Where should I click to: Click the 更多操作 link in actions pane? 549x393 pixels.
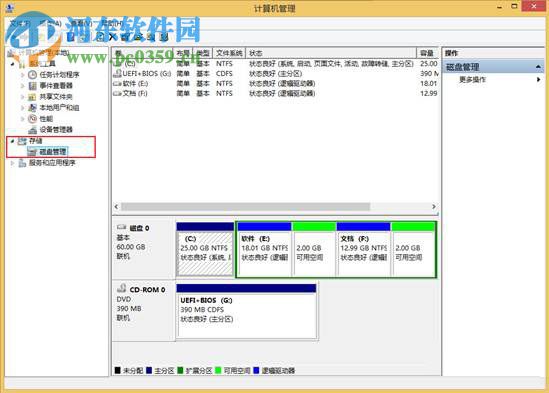pos(472,80)
